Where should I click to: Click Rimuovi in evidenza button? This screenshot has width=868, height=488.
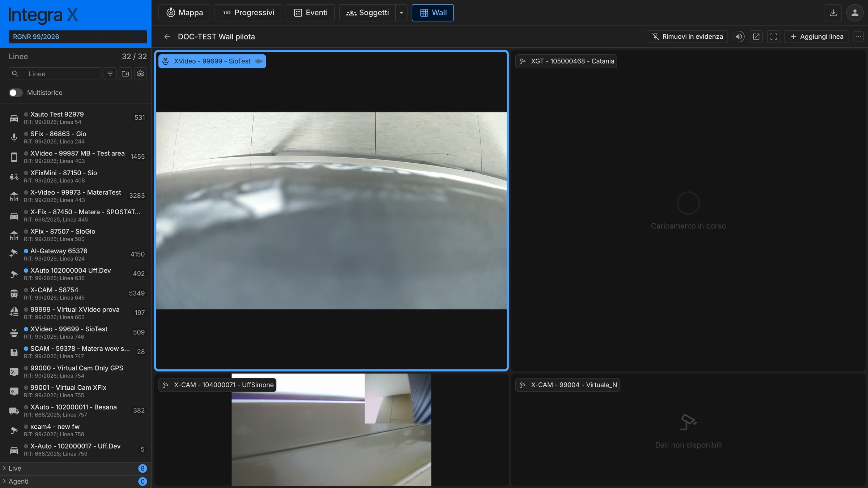tap(687, 37)
